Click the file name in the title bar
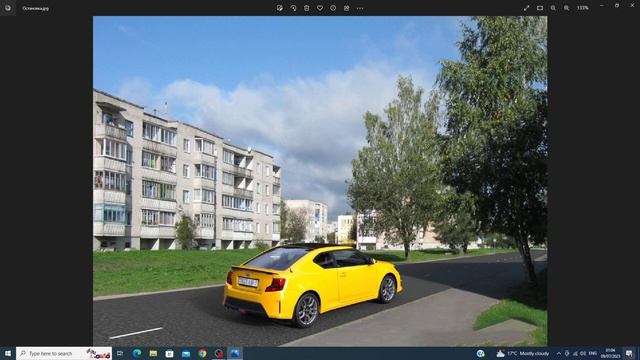The width and height of the screenshot is (640, 360). pyautogui.click(x=36, y=8)
